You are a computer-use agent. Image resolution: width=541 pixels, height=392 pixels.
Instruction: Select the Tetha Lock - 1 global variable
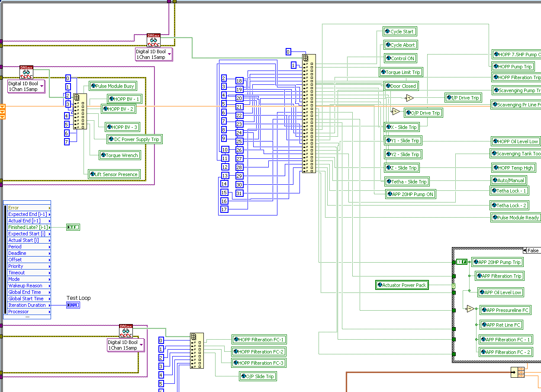(509, 191)
